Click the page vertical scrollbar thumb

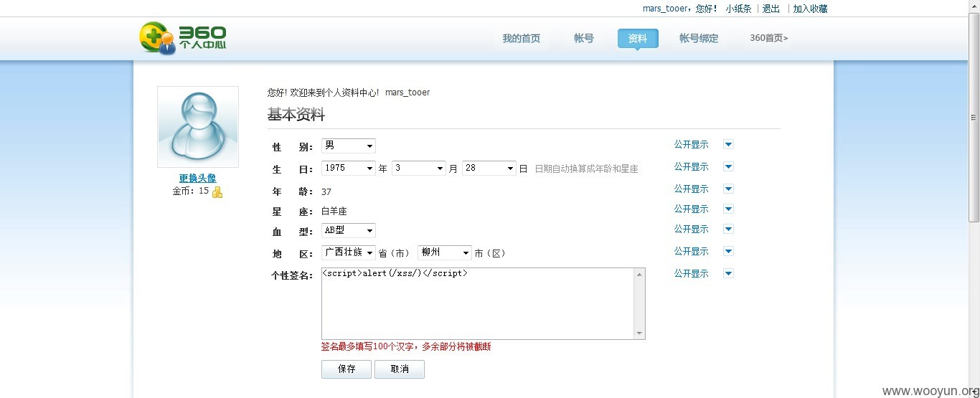[974, 118]
